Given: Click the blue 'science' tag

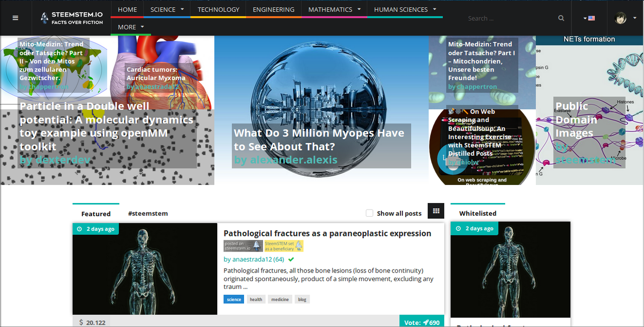Looking at the screenshot, I should pyautogui.click(x=234, y=299).
